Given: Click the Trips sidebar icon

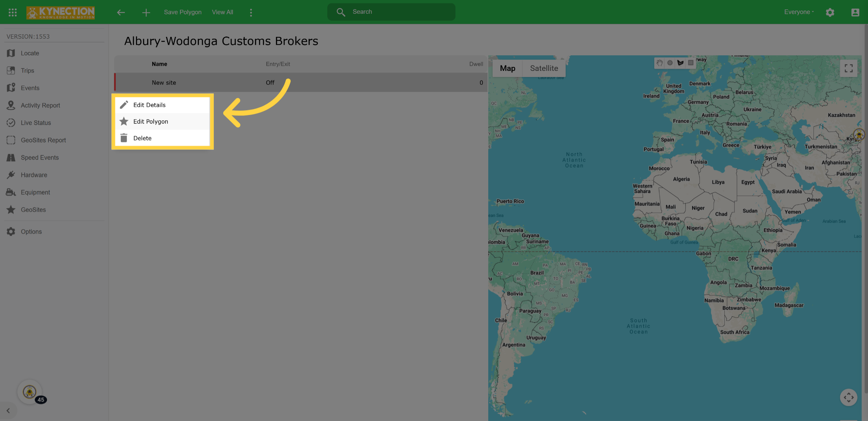Looking at the screenshot, I should [x=11, y=70].
